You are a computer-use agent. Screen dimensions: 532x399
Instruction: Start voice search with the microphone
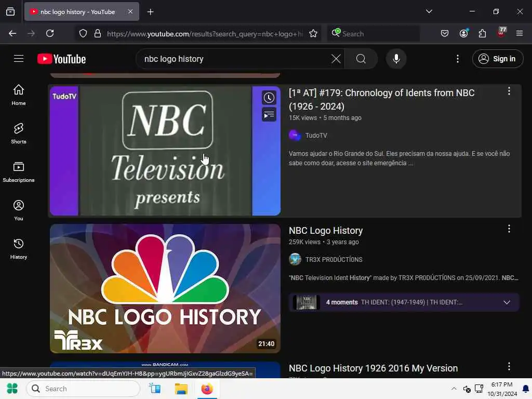pyautogui.click(x=396, y=59)
